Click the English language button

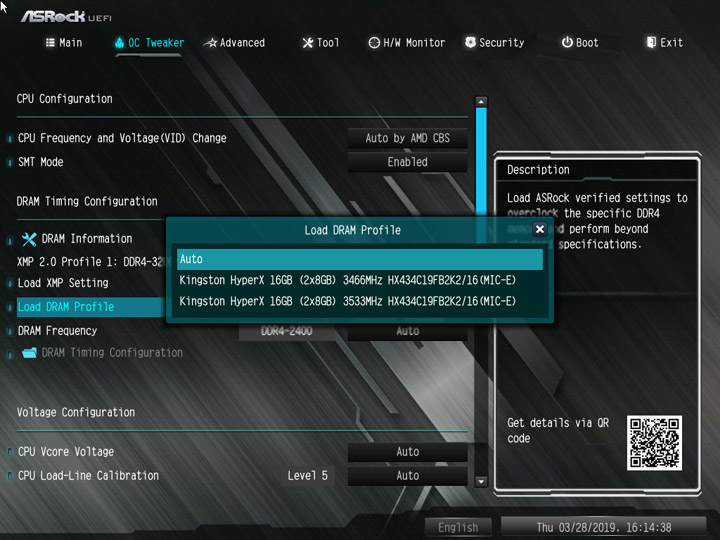458,527
